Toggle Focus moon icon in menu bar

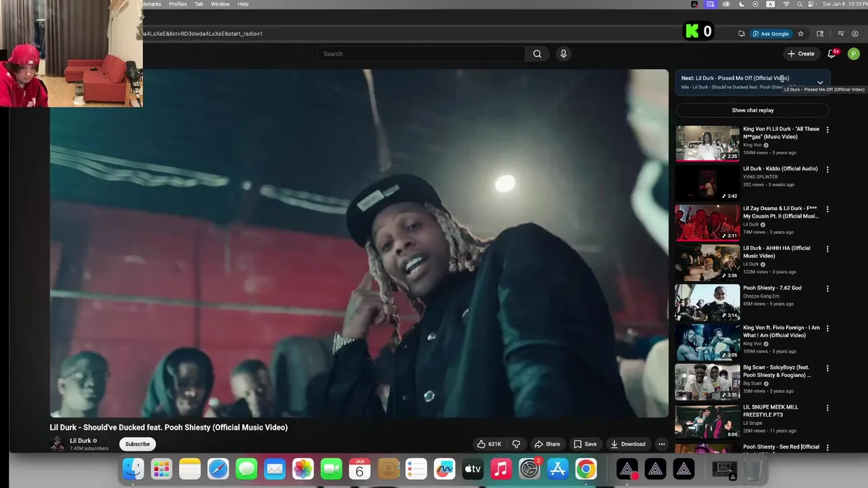pos(741,4)
